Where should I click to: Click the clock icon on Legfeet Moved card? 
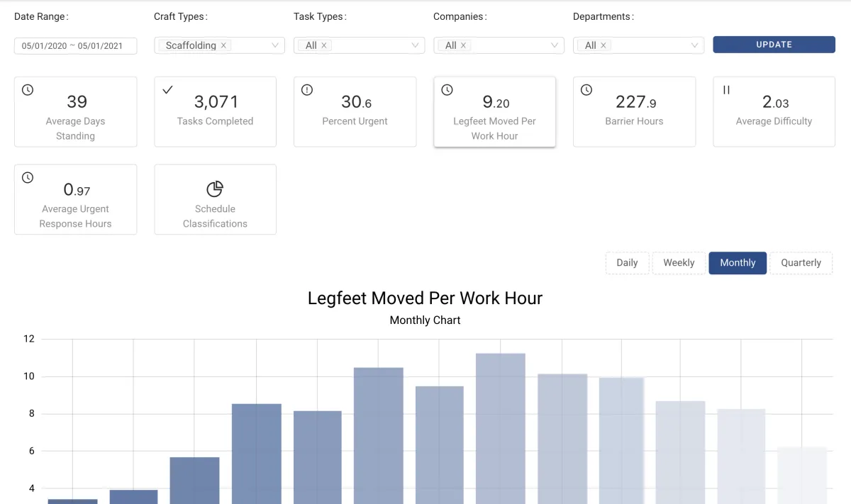[x=446, y=90]
